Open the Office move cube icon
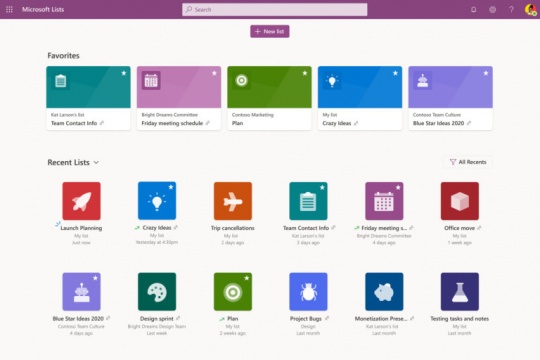Viewport: 540px width, 360px height. coord(460,201)
